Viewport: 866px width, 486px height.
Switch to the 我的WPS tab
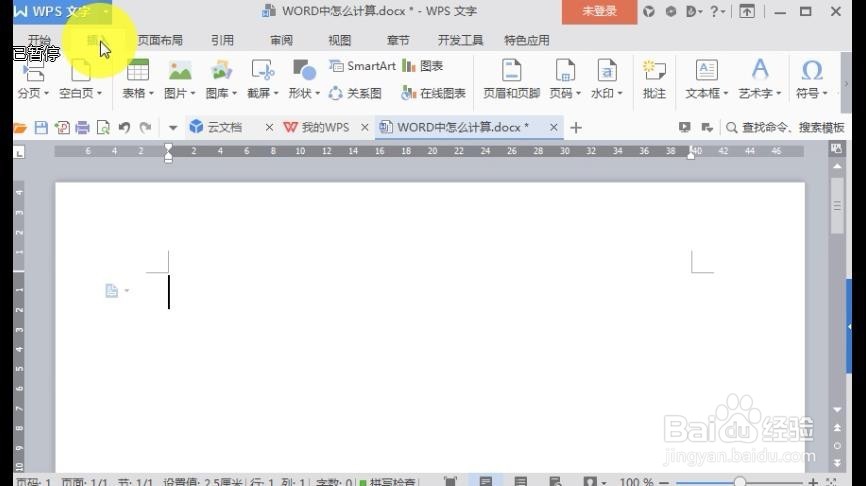[325, 128]
